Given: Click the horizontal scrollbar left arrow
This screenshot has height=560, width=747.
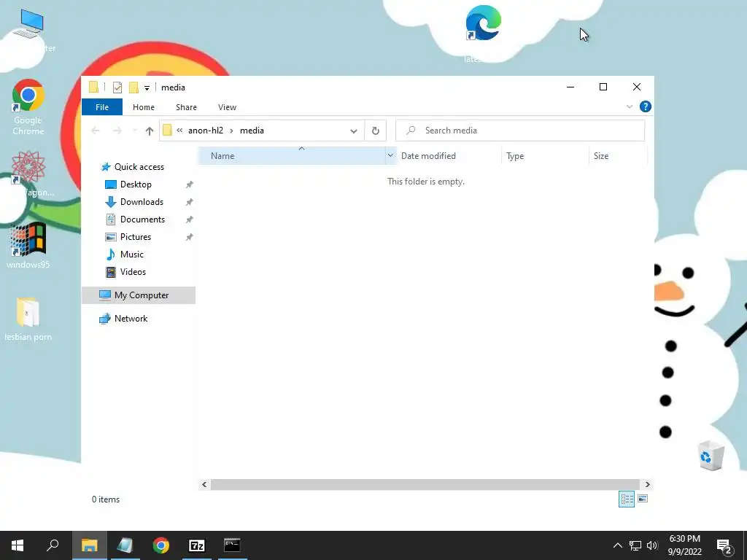Looking at the screenshot, I should point(204,485).
